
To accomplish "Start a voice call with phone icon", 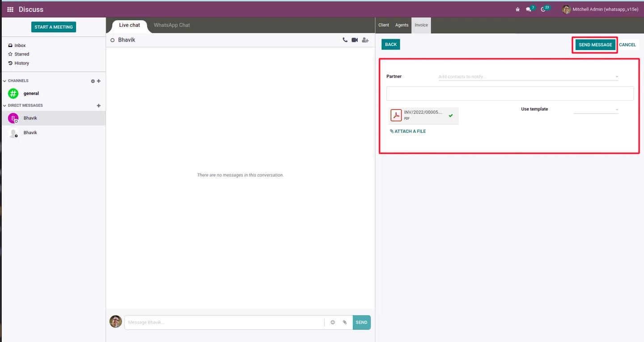I will (x=345, y=40).
